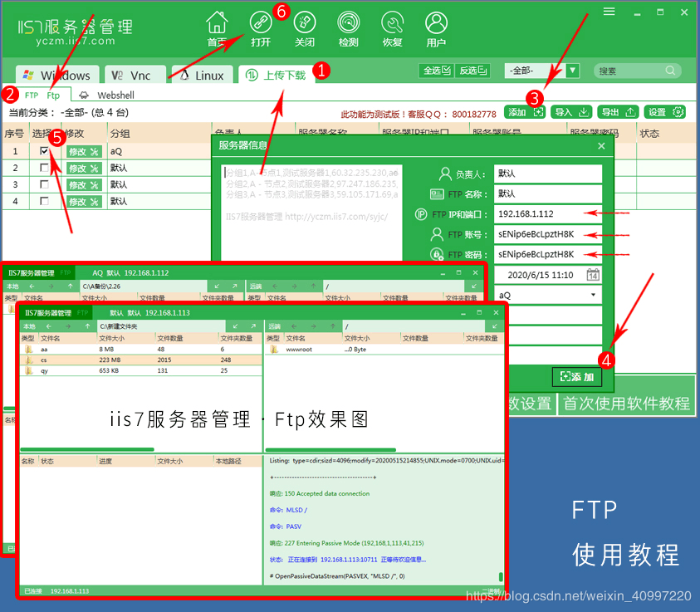Go up a folder in local pane of 192.168.1.112 window
Image resolution: width=700 pixels, height=612 pixels.
click(x=71, y=286)
